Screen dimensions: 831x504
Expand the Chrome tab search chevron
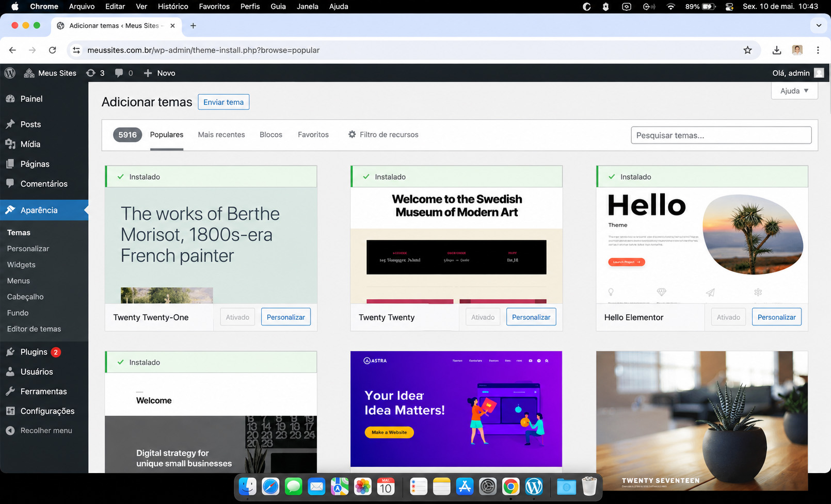[x=819, y=25]
